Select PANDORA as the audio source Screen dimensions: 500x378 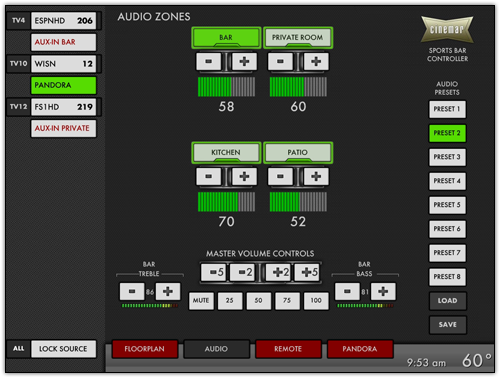coord(64,85)
